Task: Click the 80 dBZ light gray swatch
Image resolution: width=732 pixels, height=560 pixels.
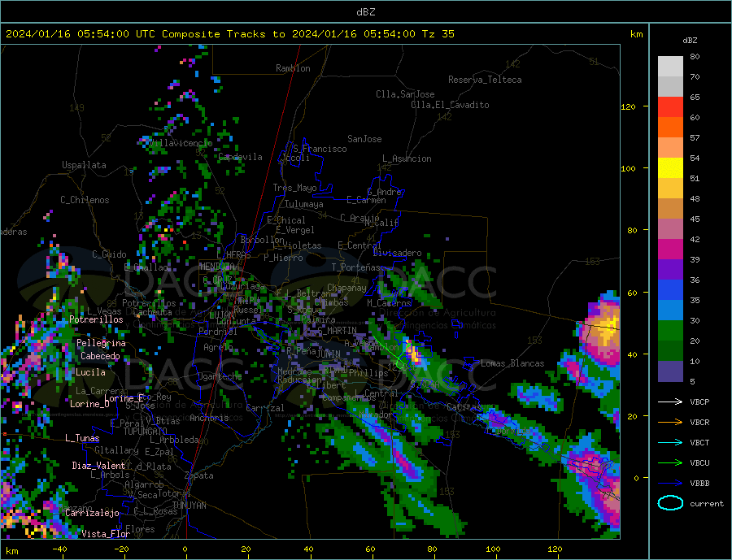Action: 670,67
